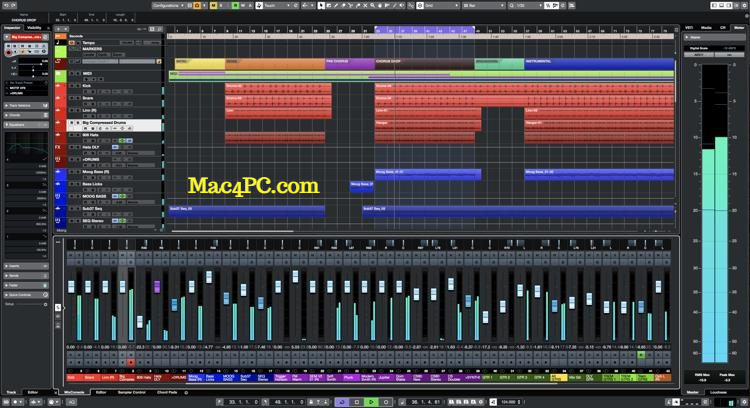Viewport: 750px width, 408px height.
Task: Open the Grid snap type dropdown
Action: [x=441, y=5]
